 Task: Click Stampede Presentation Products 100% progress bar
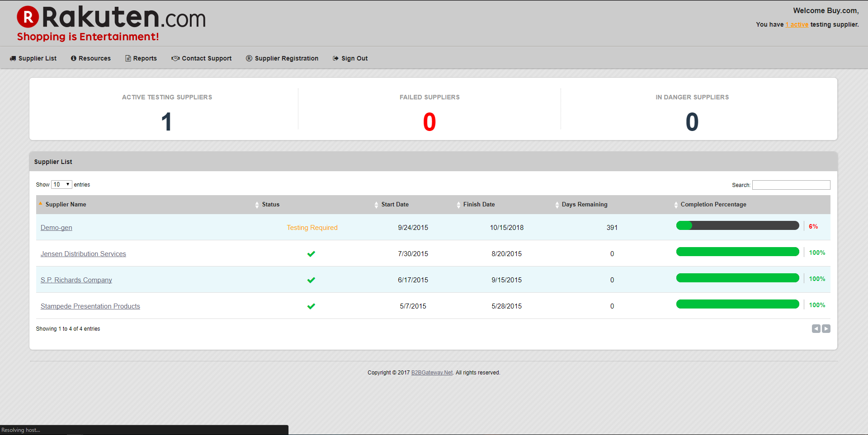click(738, 304)
